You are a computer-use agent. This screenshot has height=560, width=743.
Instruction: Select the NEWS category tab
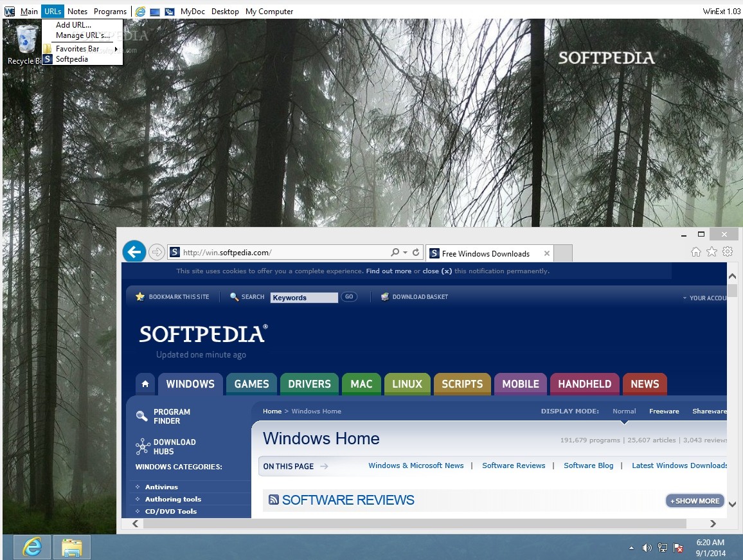click(645, 384)
